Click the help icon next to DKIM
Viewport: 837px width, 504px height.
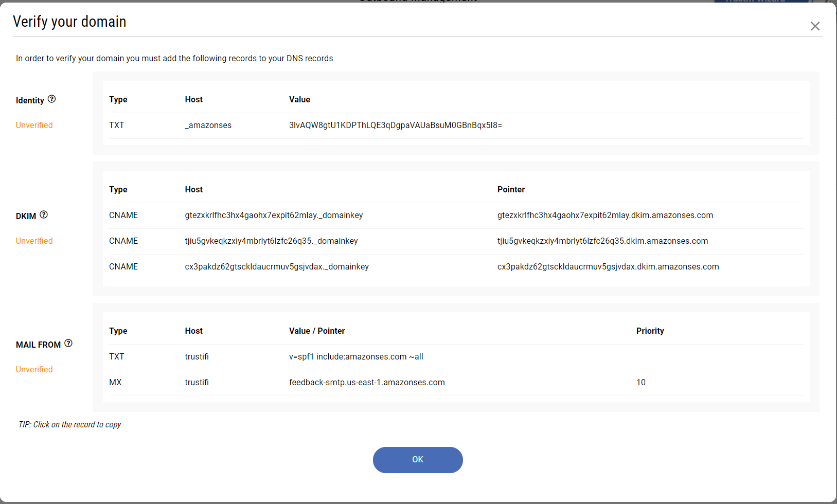point(44,214)
